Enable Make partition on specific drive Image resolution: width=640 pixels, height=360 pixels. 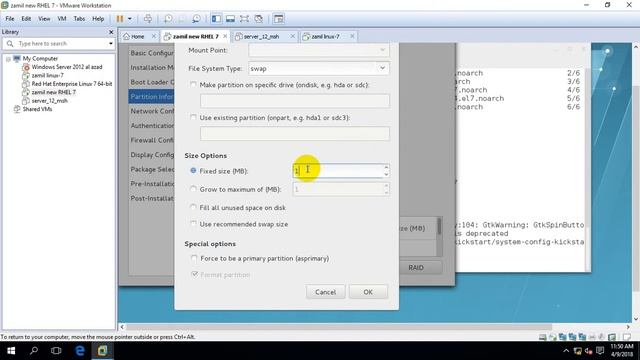[193, 85]
